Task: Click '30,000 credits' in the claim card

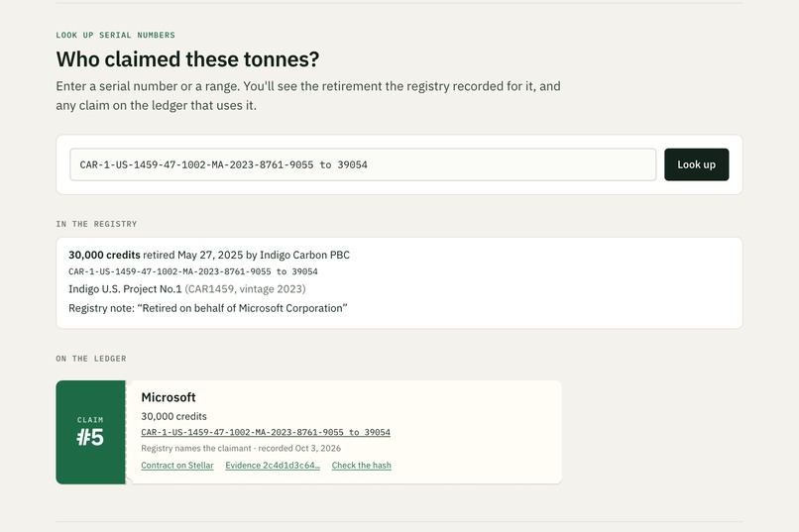Action: tap(173, 416)
